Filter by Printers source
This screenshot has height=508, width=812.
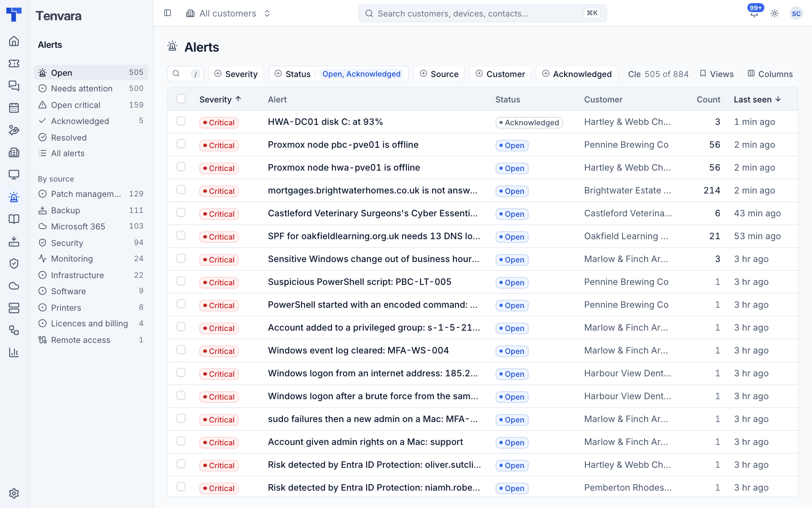pos(91,308)
